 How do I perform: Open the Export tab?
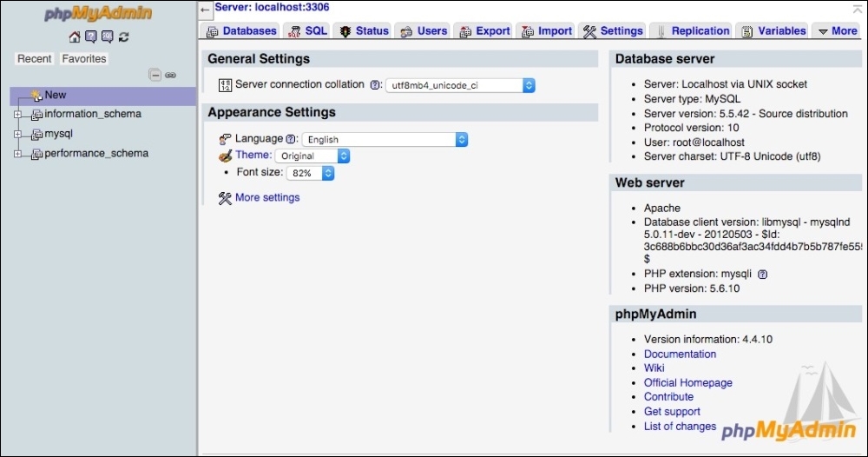485,31
